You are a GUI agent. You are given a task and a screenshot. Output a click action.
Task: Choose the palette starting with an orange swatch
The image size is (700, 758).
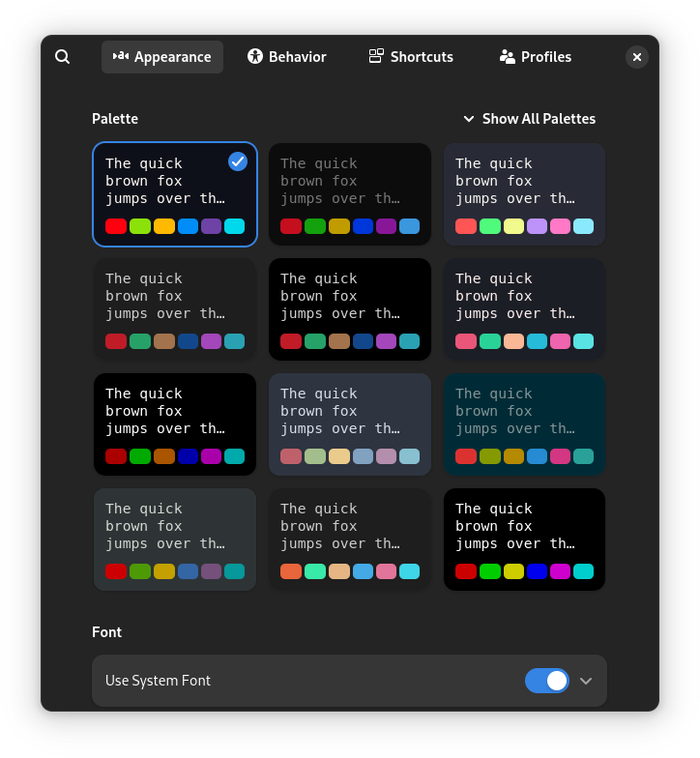[x=350, y=539]
